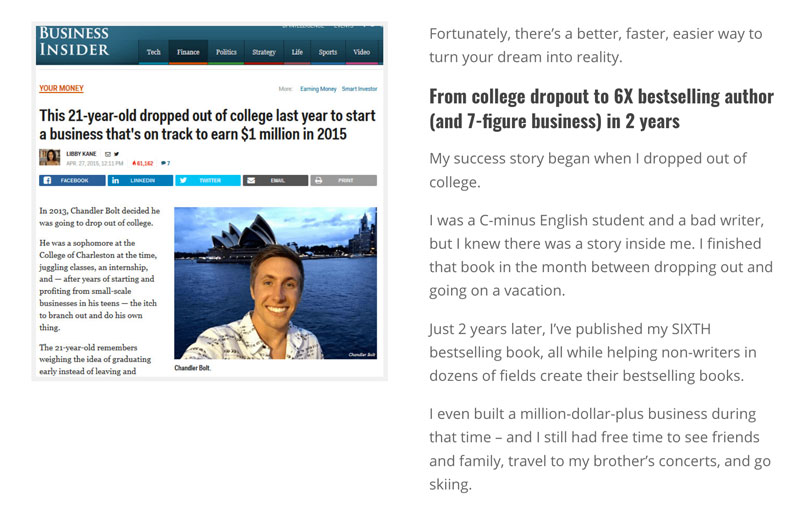Click the Business Insider logo
The width and height of the screenshot is (800, 509).
pyautogui.click(x=74, y=41)
